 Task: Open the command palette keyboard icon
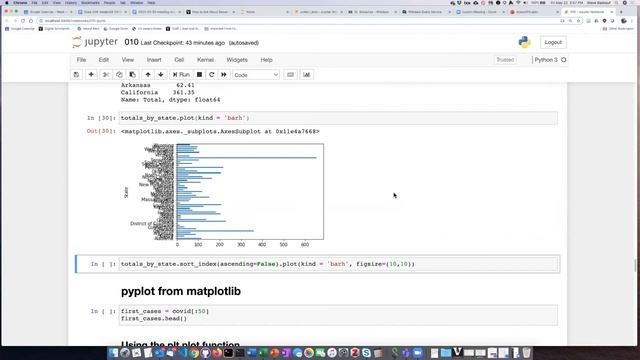click(290, 75)
